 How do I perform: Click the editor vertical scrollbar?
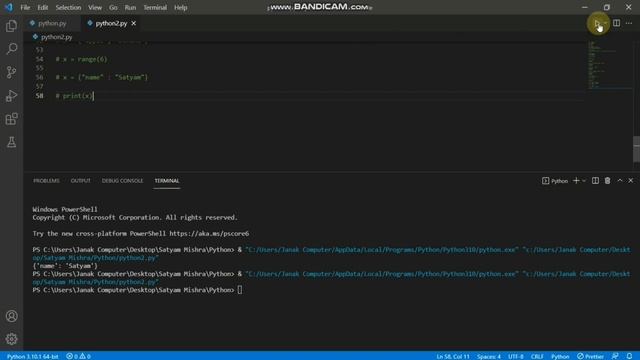pos(636,149)
